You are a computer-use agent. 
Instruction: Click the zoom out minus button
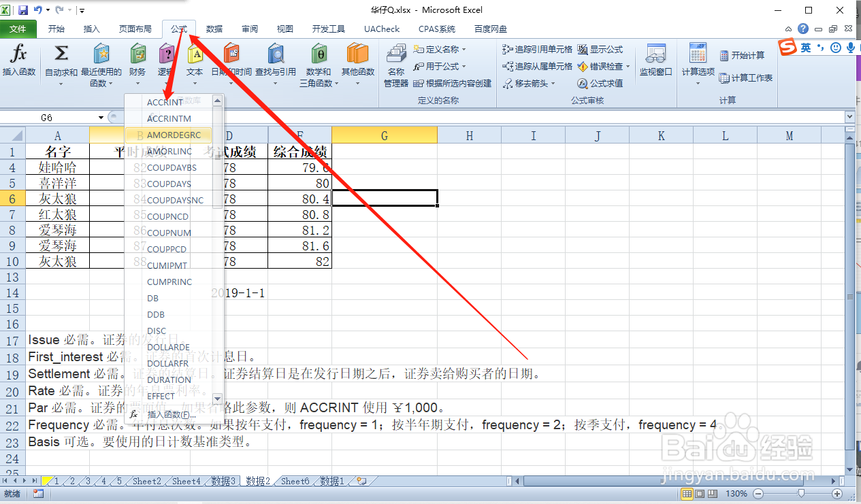(x=758, y=494)
